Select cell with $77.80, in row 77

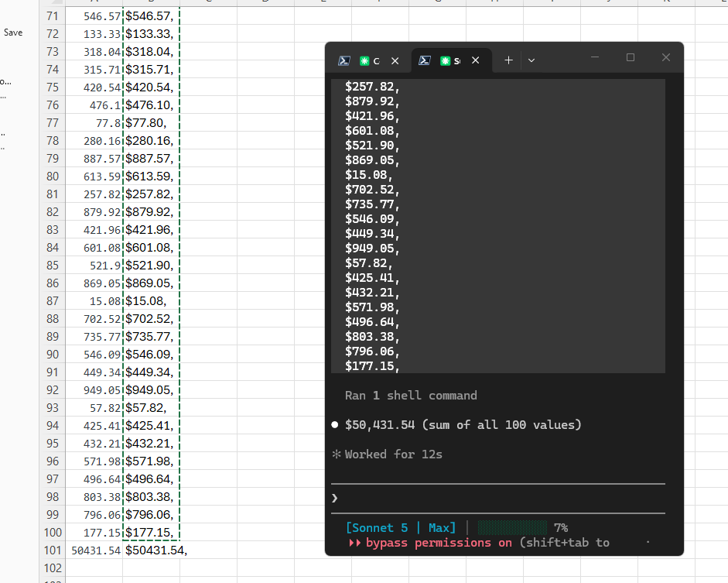151,123
